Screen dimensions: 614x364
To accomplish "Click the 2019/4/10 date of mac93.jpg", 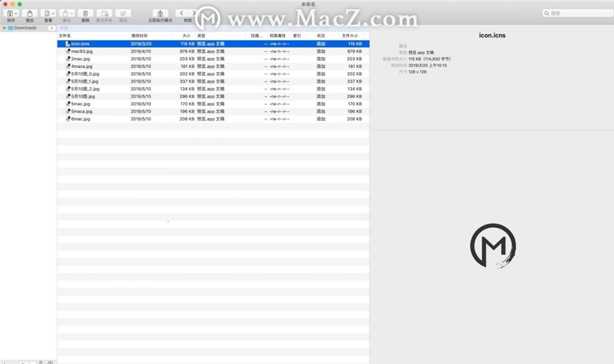I will point(141,51).
